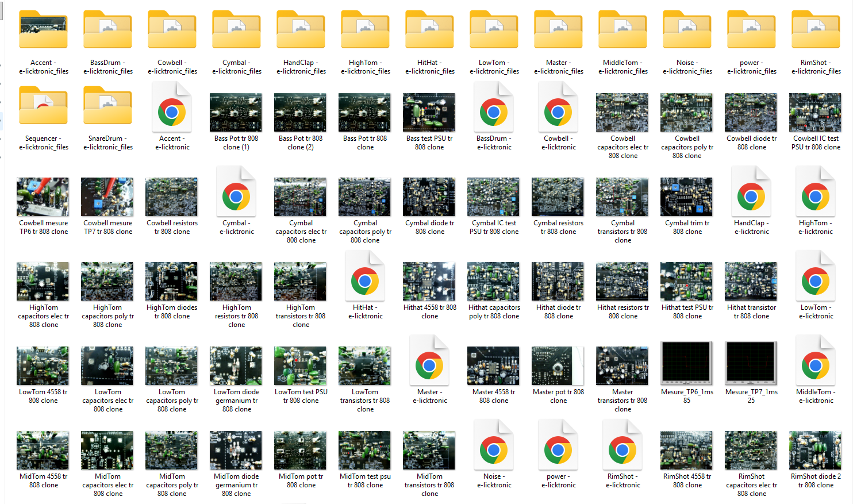This screenshot has height=504, width=853.
Task: Click the HitHat - e-licktronic_files folder icon
Action: pos(430,29)
